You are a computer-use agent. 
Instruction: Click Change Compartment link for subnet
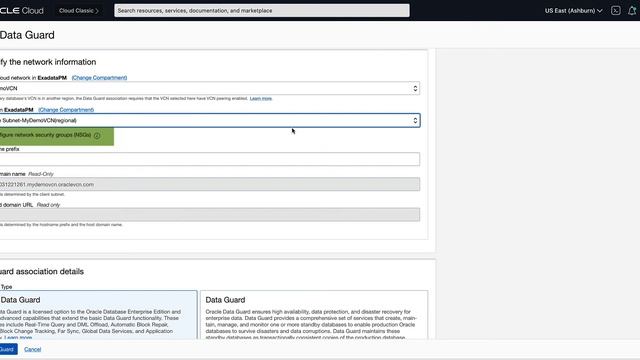point(66,110)
